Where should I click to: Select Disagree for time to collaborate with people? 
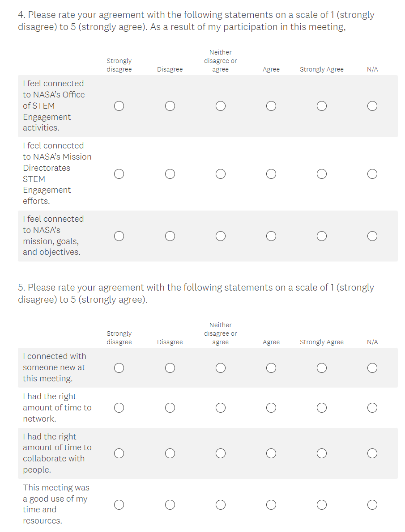170,453
